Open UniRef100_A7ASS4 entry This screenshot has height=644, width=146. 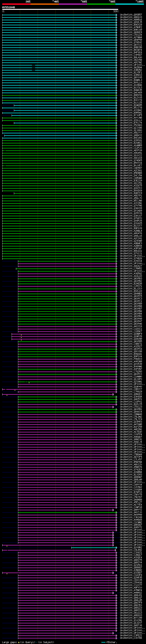131,261
